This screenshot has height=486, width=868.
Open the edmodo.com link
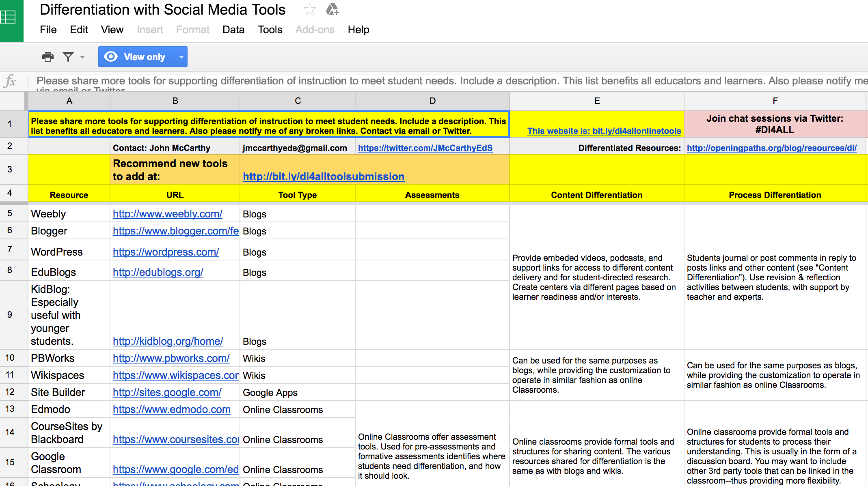[x=171, y=409]
